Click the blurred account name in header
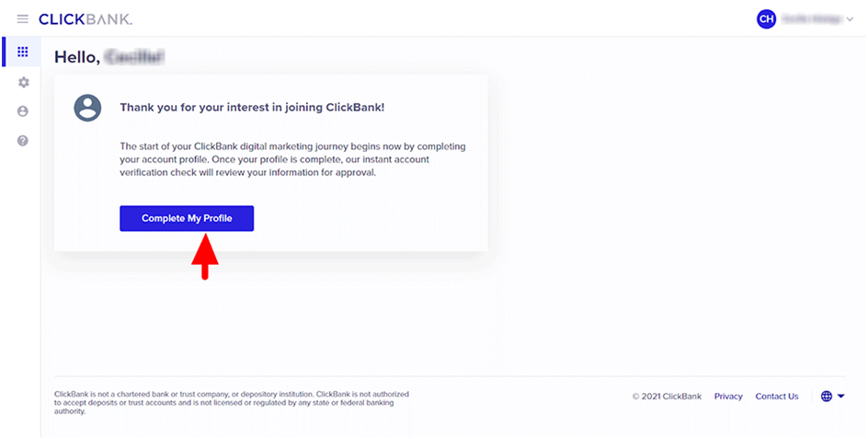This screenshot has height=439, width=868. [809, 19]
